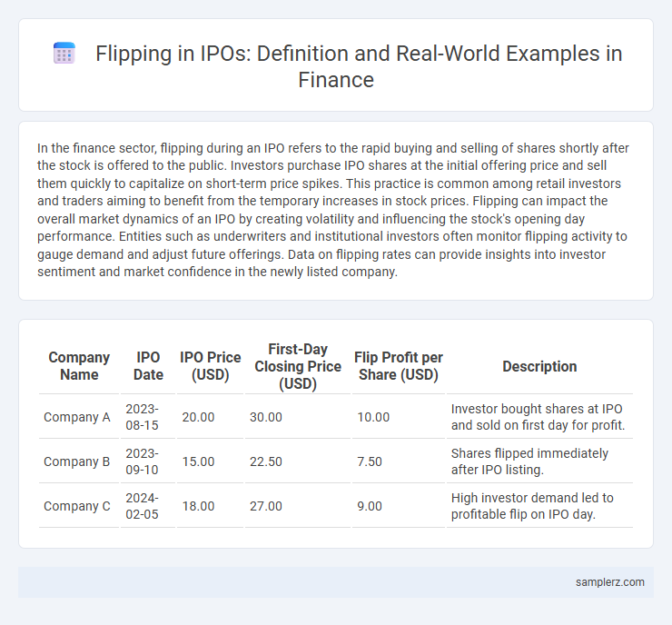Click the IPO price 20.00
This screenshot has width=672, height=625.
[x=198, y=417]
